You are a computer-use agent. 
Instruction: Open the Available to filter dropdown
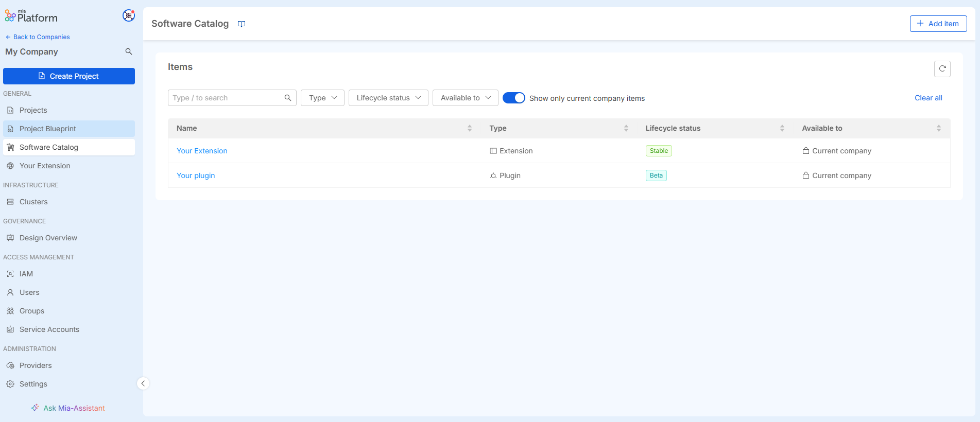[x=465, y=98]
